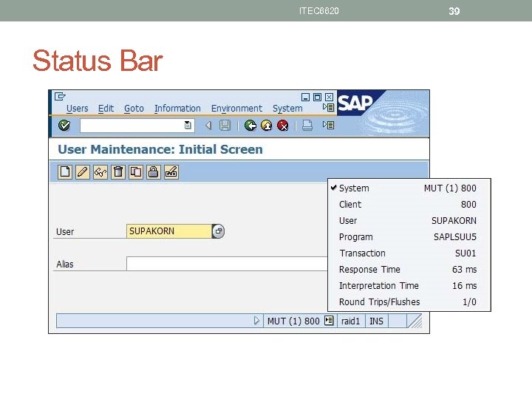This screenshot has width=532, height=399.
Task: Open the layout menu icon beside Print
Action: [328, 125]
